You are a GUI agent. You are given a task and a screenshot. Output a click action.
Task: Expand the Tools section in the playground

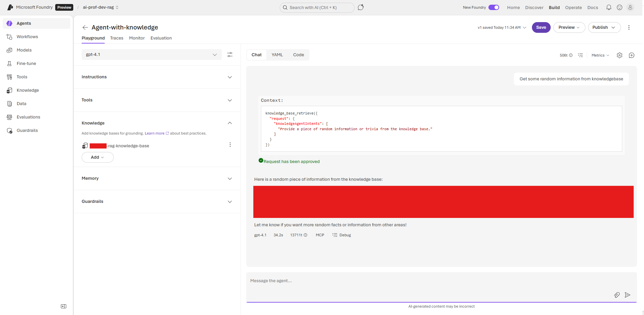point(157,100)
